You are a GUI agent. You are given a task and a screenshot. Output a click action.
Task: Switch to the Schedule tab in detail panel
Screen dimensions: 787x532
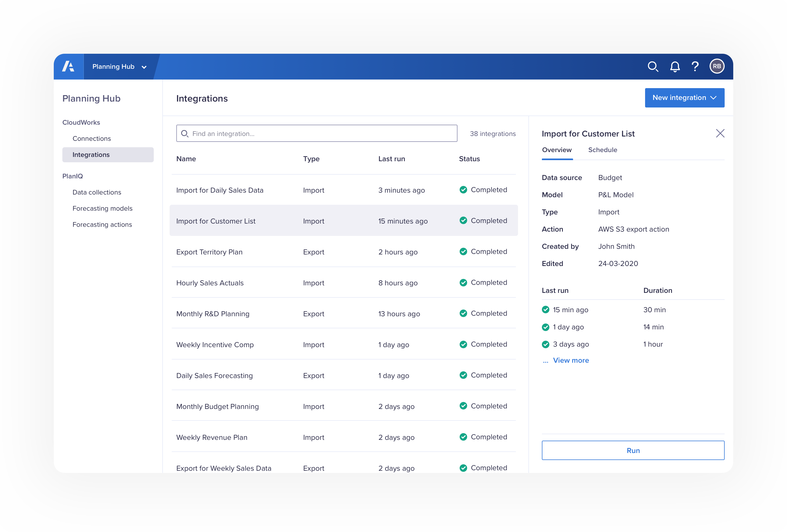pos(602,150)
